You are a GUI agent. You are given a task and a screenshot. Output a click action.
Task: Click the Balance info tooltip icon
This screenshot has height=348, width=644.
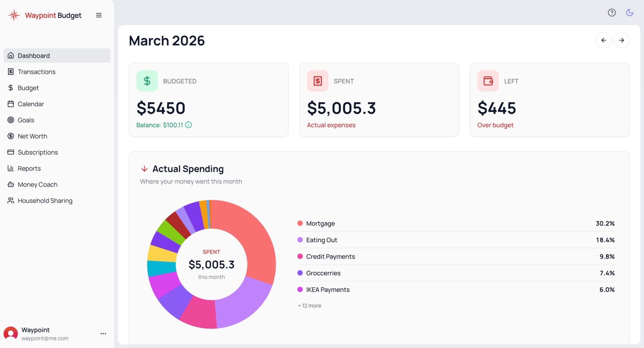[188, 125]
